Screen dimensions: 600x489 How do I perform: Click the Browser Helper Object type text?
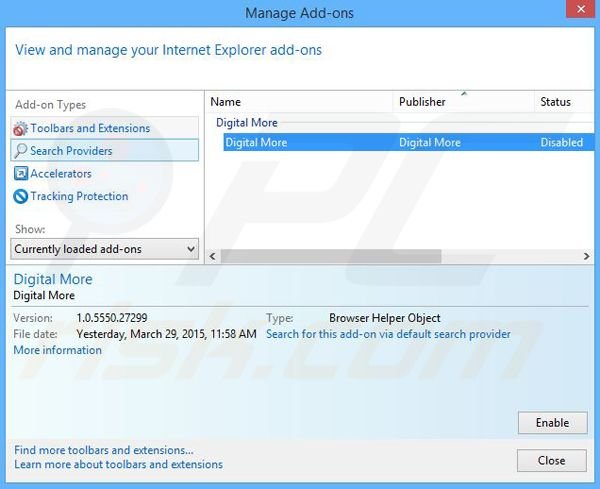tap(385, 318)
